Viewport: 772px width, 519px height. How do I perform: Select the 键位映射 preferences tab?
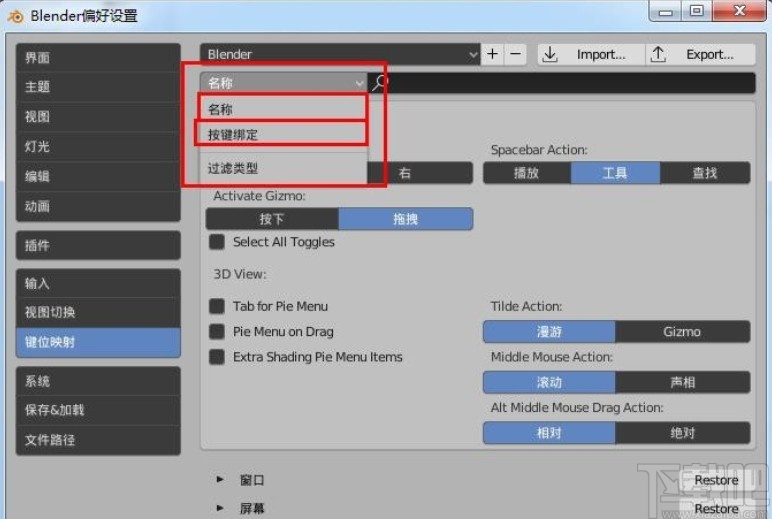pyautogui.click(x=98, y=342)
